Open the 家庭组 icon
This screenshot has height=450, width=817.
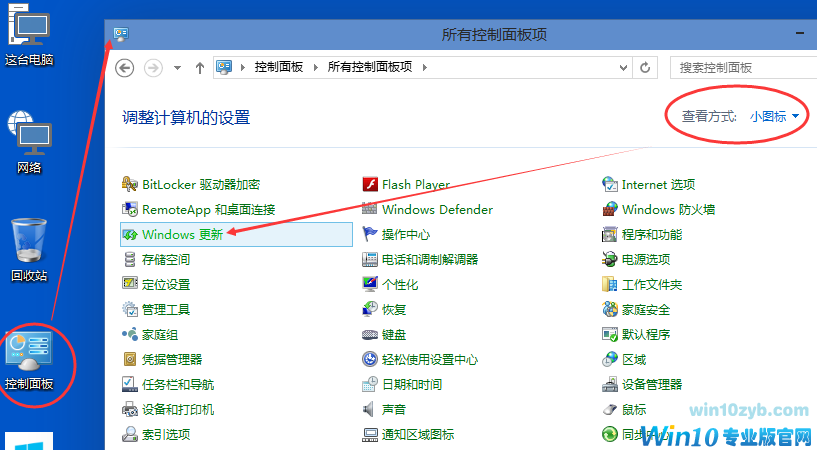tap(130, 334)
